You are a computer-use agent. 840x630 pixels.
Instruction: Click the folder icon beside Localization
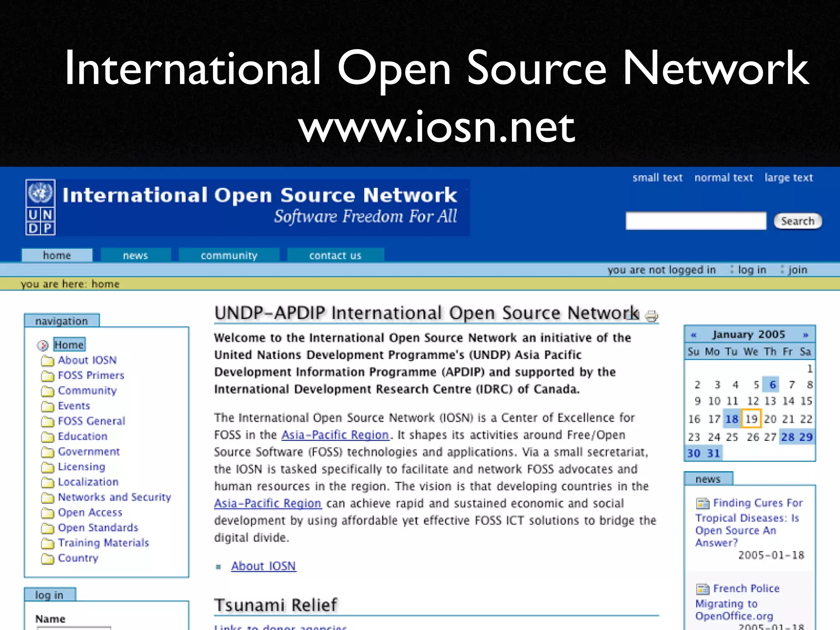(x=48, y=482)
